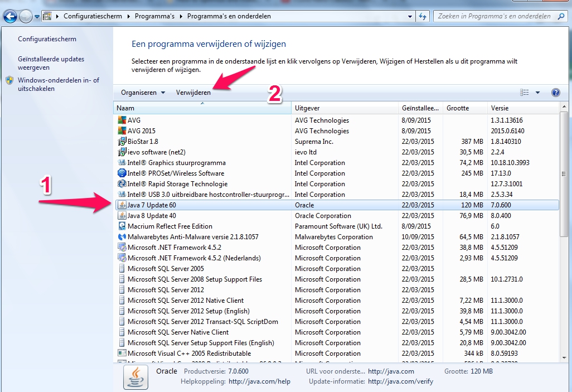Select the Intel Rapid Storage Technologie icon
This screenshot has width=572, height=392.
(x=122, y=183)
